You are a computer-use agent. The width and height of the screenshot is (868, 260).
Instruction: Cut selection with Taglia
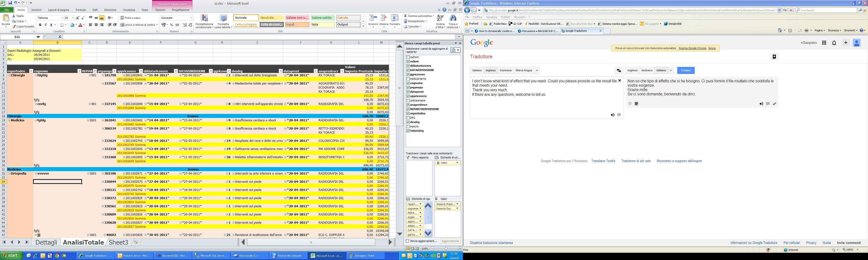click(18, 16)
